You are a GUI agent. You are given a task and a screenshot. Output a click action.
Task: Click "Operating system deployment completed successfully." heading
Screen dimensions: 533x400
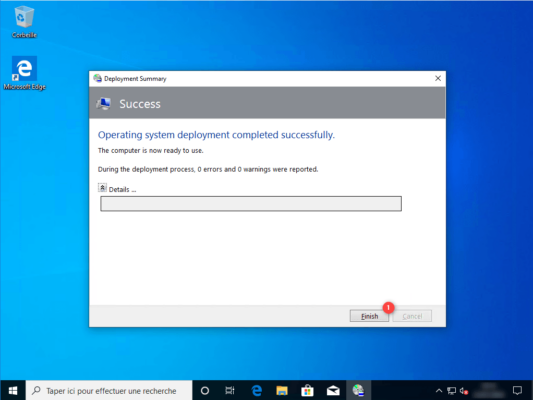(216, 135)
